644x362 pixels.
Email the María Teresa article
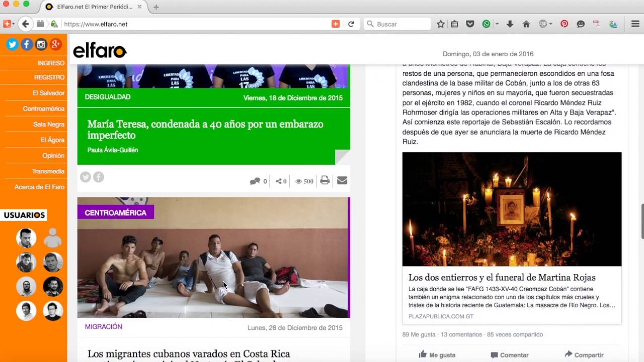pyautogui.click(x=342, y=180)
